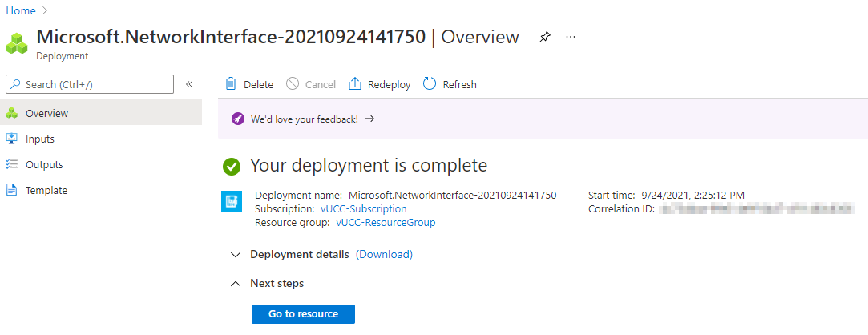The height and width of the screenshot is (335, 868).
Task: Click the Redeploy upload icon
Action: [354, 84]
